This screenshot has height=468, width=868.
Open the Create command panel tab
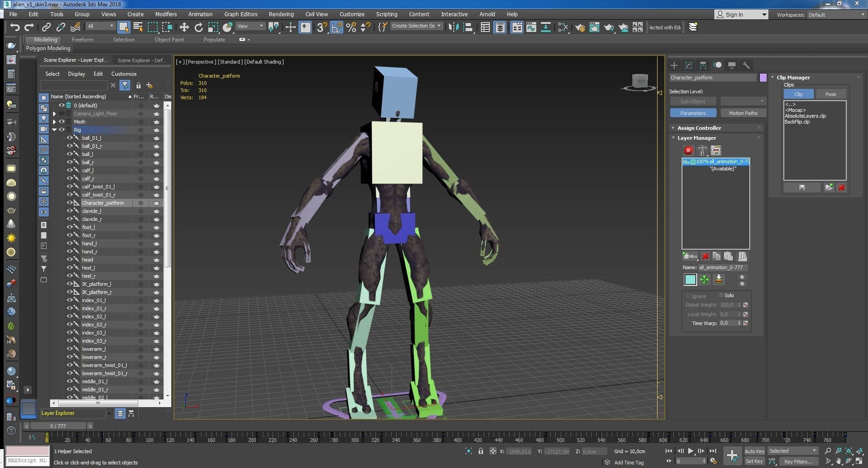pyautogui.click(x=674, y=65)
